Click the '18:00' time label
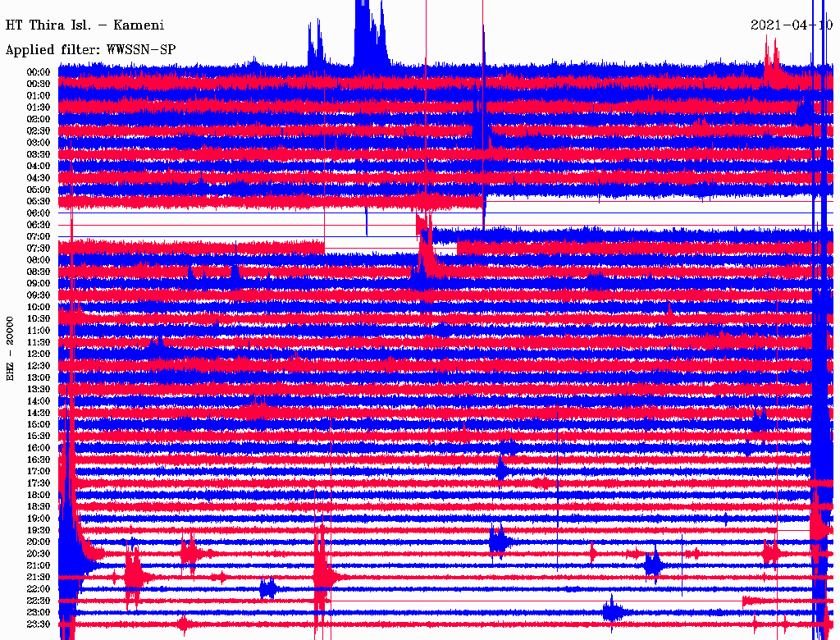Image resolution: width=840 pixels, height=640 pixels. point(39,496)
